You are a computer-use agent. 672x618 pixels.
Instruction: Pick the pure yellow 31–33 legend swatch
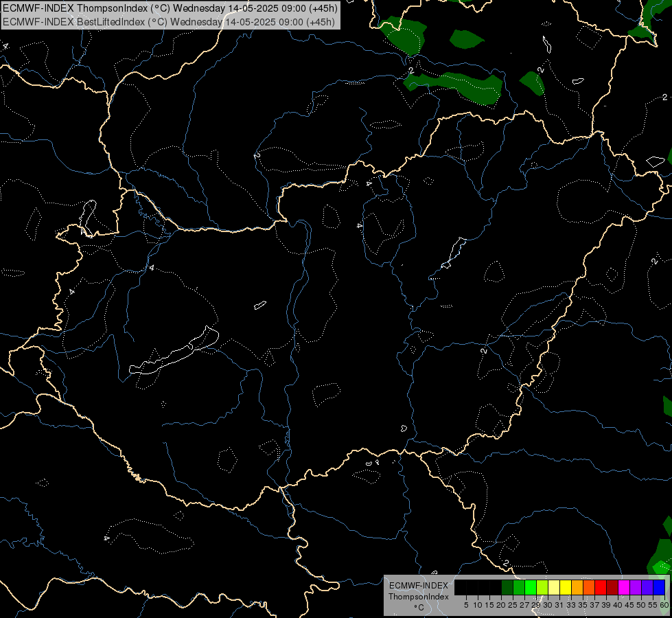tap(566, 587)
